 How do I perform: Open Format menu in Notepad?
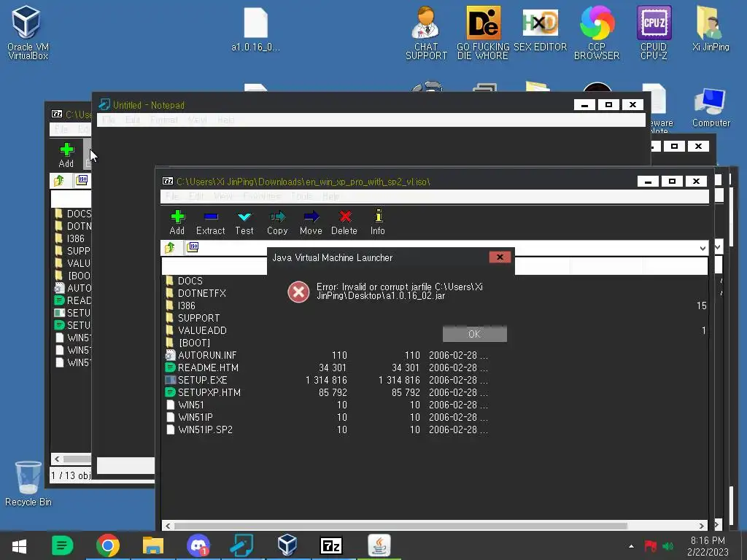pyautogui.click(x=164, y=120)
